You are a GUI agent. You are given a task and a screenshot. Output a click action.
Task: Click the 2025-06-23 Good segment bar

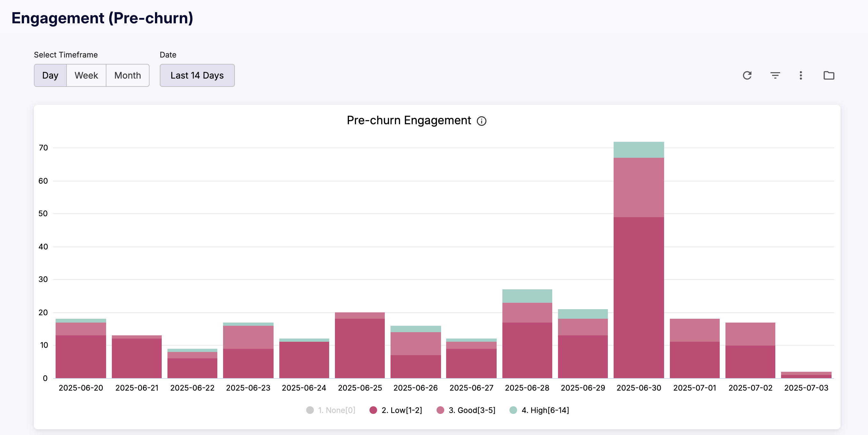point(248,337)
